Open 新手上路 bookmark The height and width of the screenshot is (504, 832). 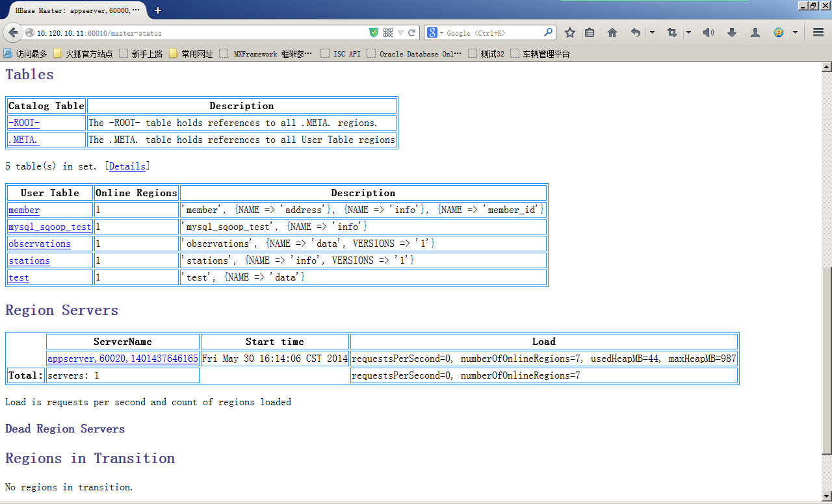coord(141,54)
